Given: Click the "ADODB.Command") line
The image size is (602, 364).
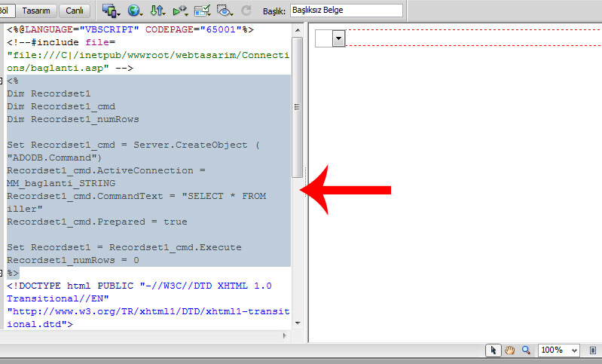Looking at the screenshot, I should pos(54,158).
